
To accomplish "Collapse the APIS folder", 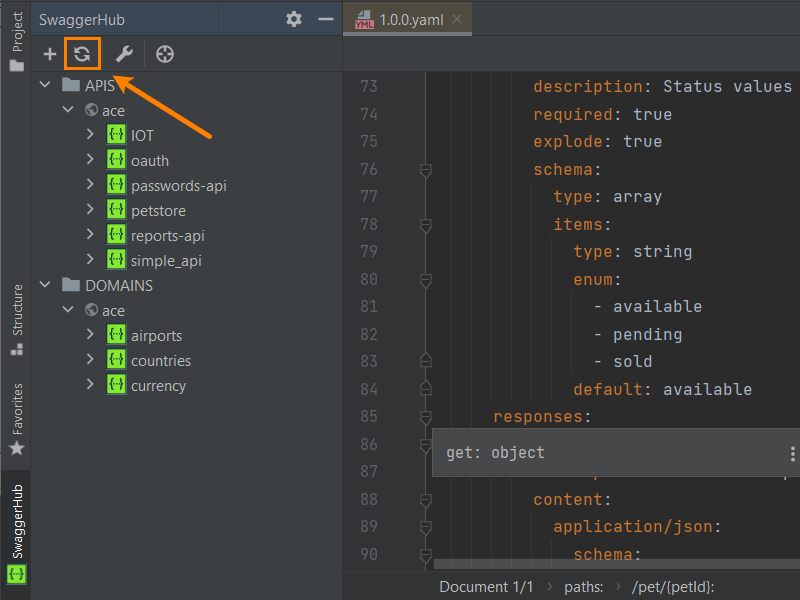I will tap(45, 85).
